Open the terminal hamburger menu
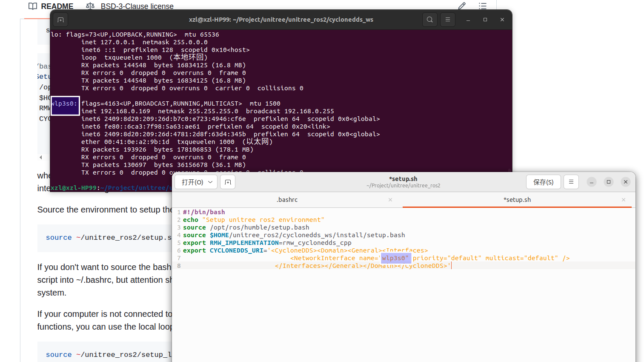Image resolution: width=644 pixels, height=362 pixels. coord(448,20)
